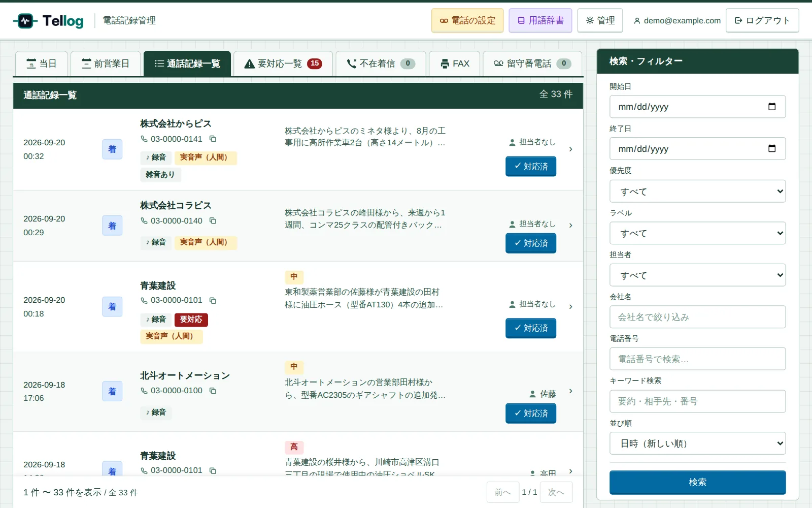Viewport: 812px width, 508px height.
Task: Open the 不在着信 tab
Action: pyautogui.click(x=381, y=63)
